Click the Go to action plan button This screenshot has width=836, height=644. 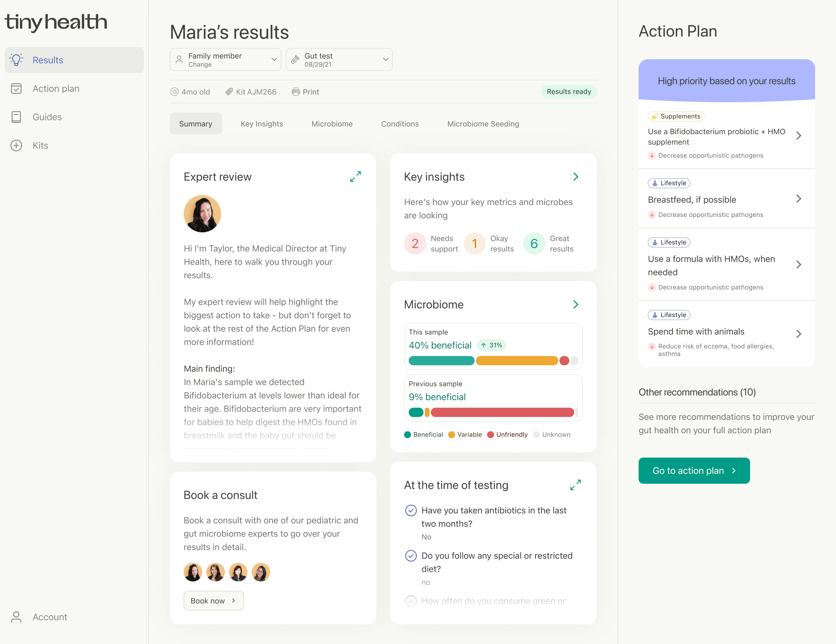(x=694, y=471)
